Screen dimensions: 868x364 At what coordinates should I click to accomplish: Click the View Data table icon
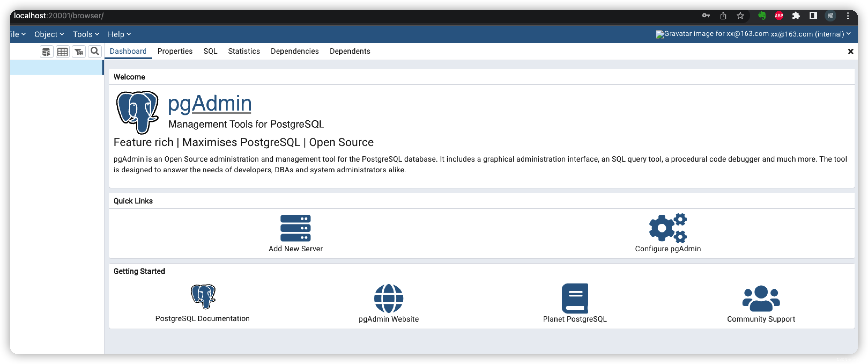coord(62,52)
